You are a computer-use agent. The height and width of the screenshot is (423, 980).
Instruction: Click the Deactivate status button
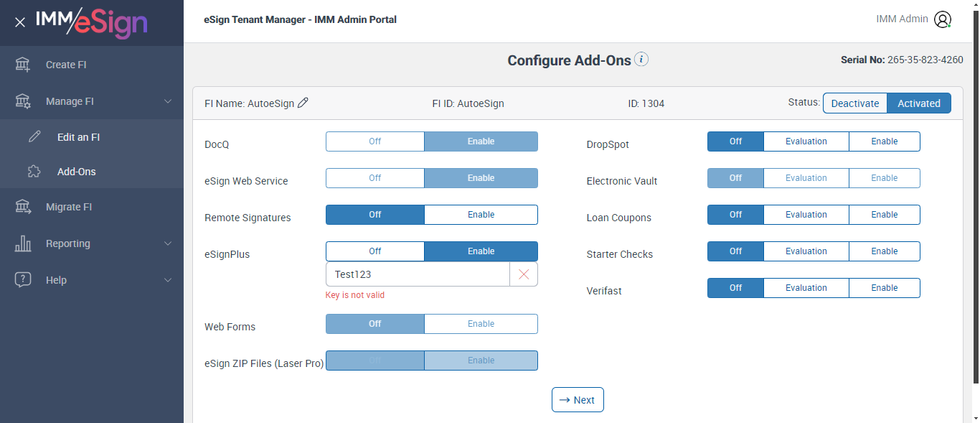pyautogui.click(x=854, y=103)
